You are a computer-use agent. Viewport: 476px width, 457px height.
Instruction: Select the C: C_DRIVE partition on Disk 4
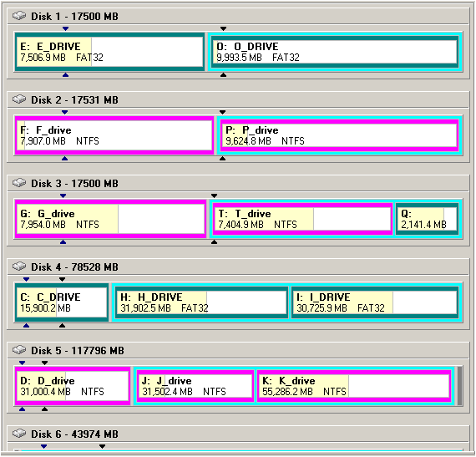tap(62, 302)
